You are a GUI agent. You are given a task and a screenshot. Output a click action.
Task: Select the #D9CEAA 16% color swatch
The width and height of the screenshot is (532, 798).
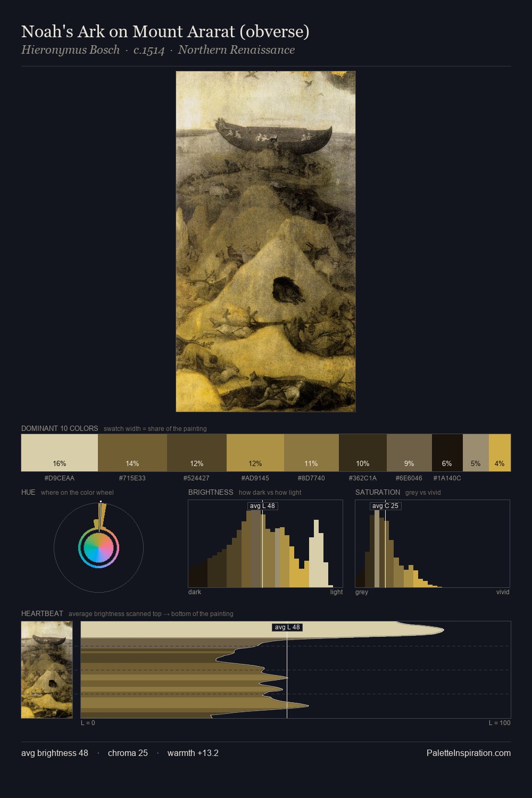coord(60,453)
